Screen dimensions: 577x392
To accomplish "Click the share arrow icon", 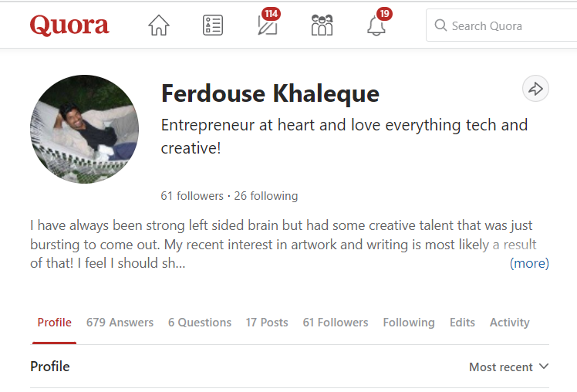I will pos(535,89).
